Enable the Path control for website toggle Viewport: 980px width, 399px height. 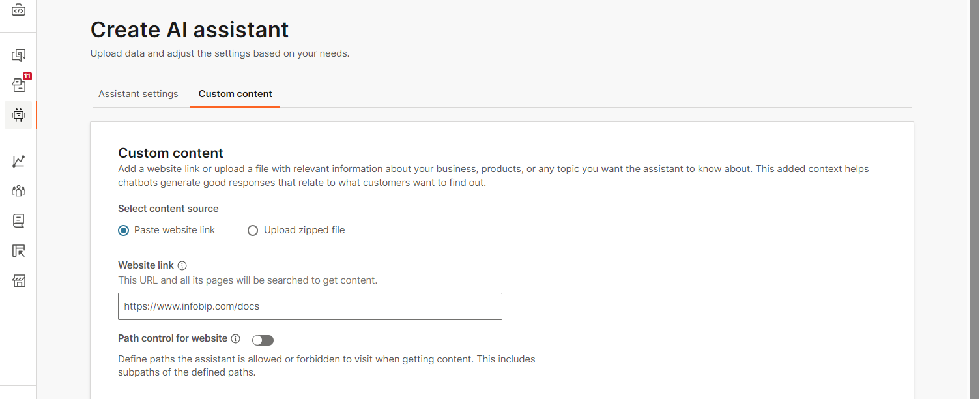point(263,340)
